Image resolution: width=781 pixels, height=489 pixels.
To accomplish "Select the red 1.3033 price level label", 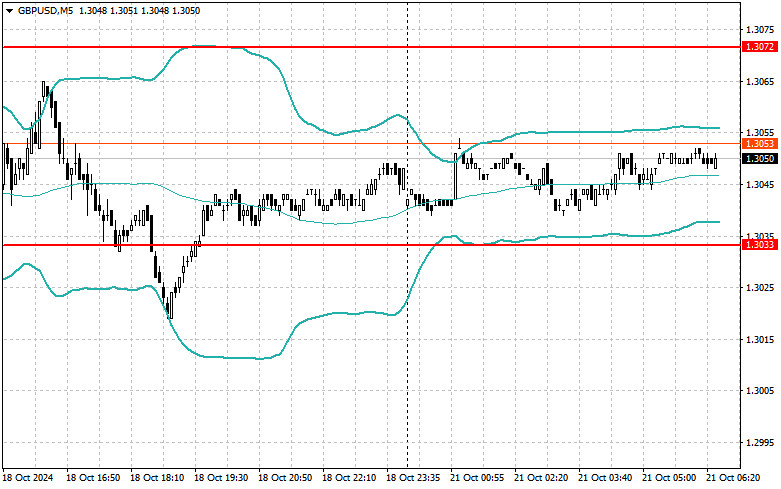I will click(760, 244).
